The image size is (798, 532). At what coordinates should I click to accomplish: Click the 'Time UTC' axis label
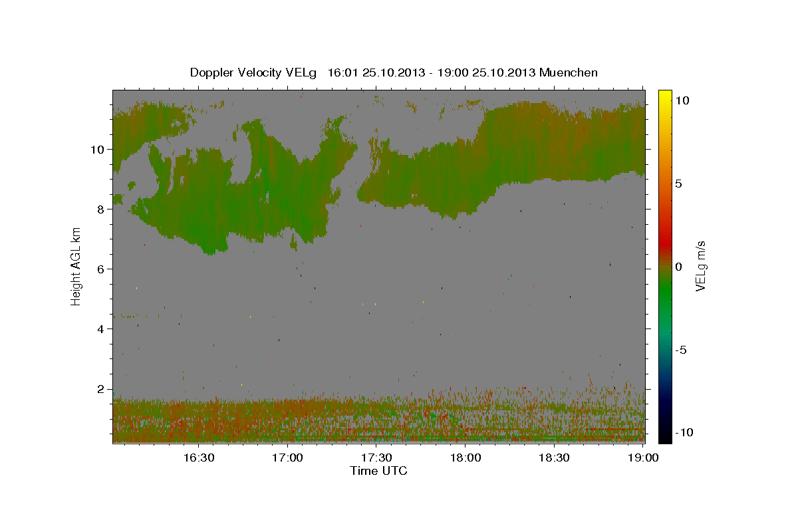(x=378, y=471)
